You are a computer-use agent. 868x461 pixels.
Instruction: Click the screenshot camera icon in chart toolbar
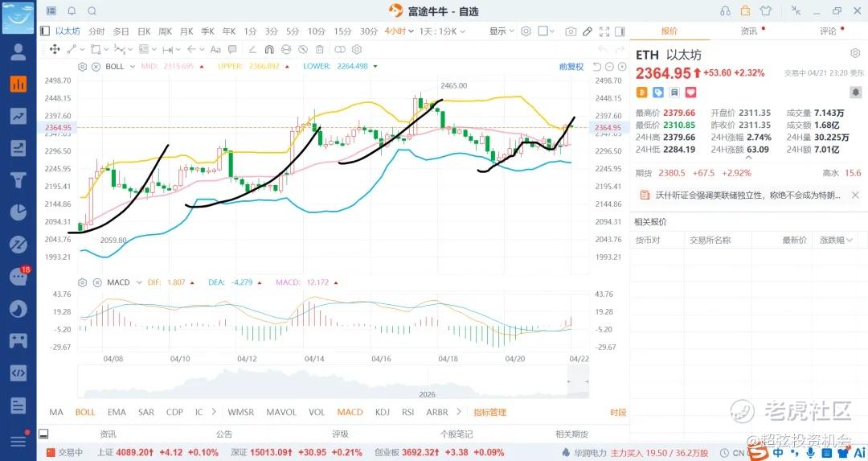tap(571, 31)
